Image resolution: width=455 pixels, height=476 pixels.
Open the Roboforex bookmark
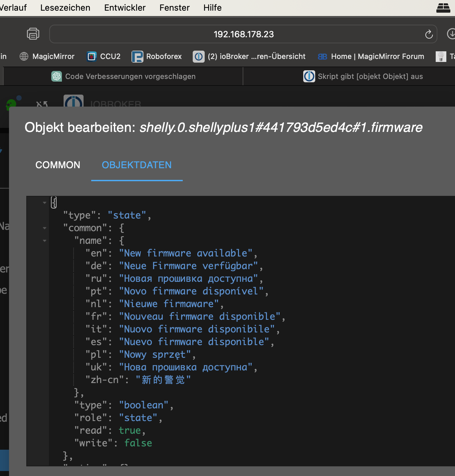[157, 56]
